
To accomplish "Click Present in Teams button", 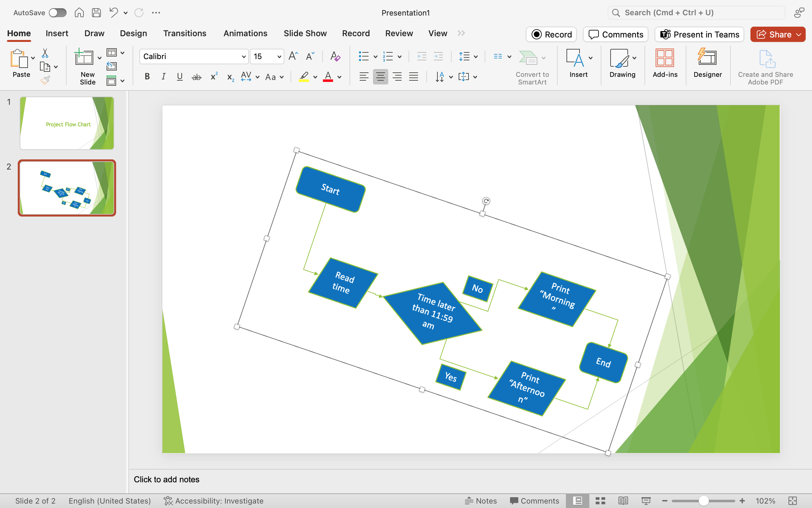I will [699, 35].
